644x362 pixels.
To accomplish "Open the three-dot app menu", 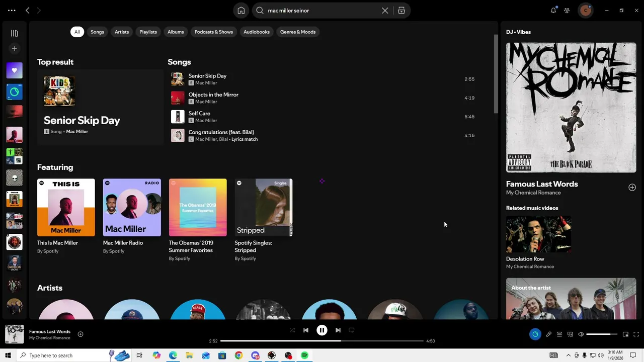I will coord(12,10).
